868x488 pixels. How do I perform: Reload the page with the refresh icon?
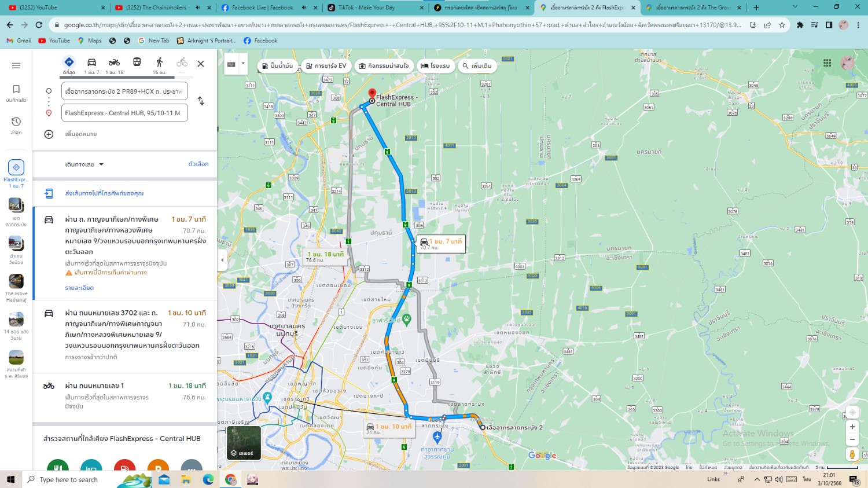point(39,25)
